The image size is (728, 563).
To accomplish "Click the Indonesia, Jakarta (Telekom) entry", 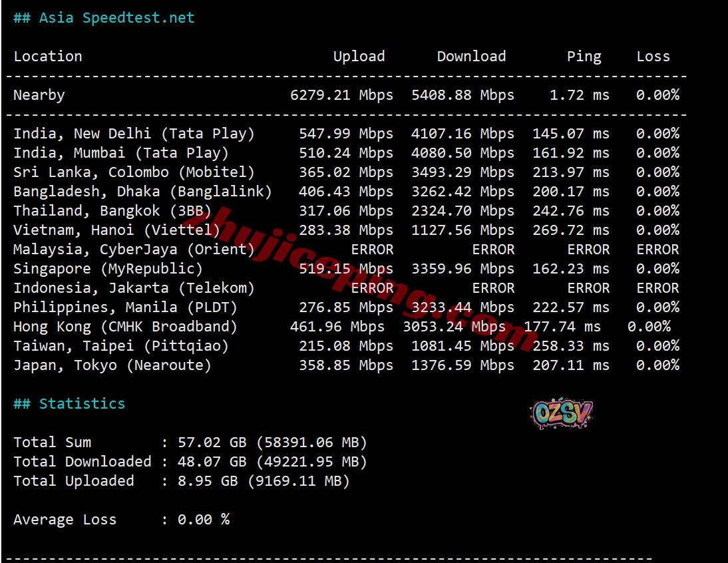I will [x=134, y=288].
